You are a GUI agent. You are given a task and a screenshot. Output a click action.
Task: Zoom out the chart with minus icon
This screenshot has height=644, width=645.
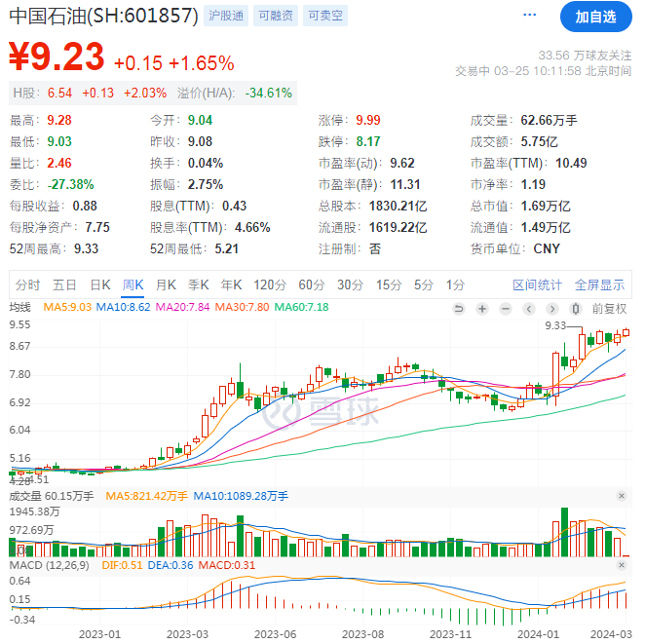506,309
